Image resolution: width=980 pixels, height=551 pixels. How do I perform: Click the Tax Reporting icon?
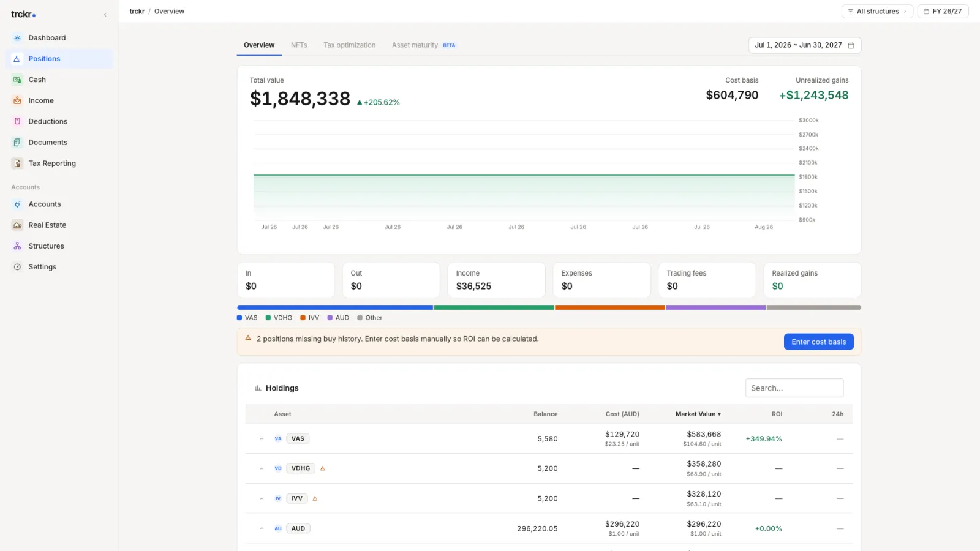click(17, 163)
